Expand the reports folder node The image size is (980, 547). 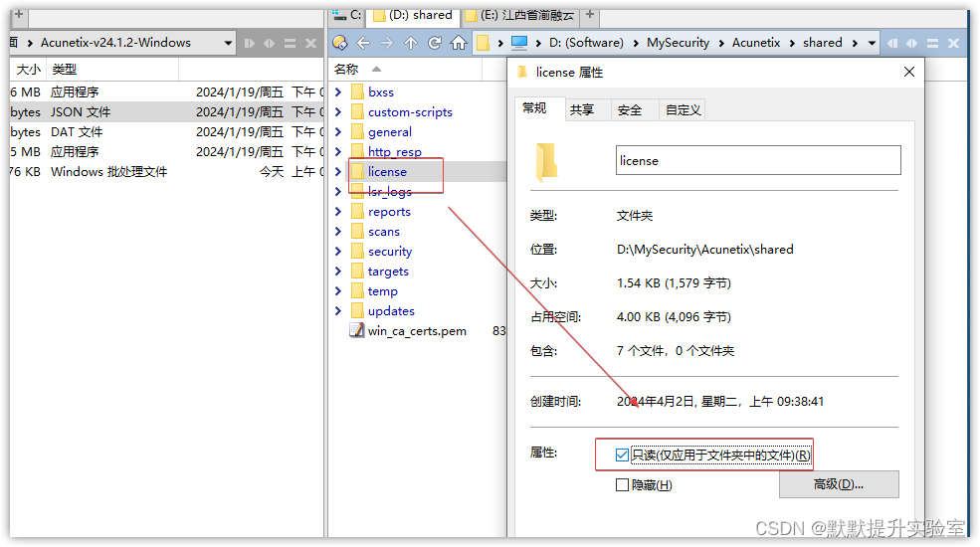point(338,211)
